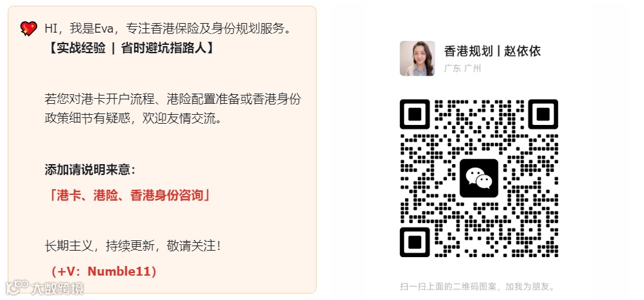Click the line 长期主义，持续更新，敬请关注
The image size is (644, 300).
[x=133, y=246]
